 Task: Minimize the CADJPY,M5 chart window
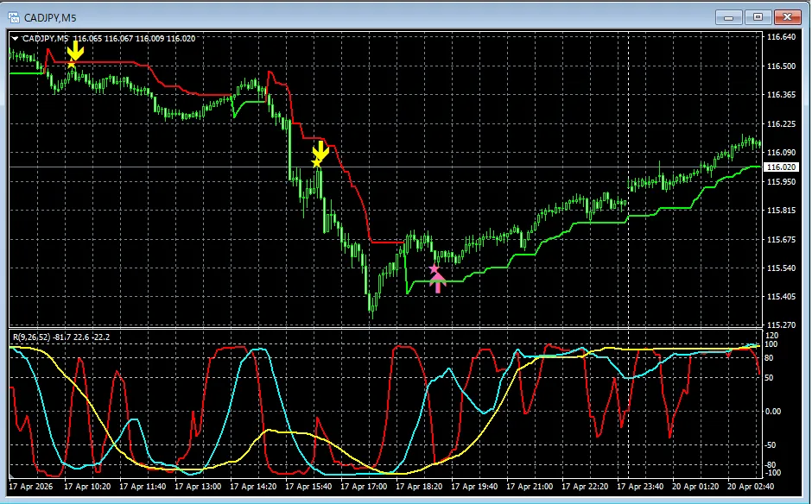click(x=733, y=16)
